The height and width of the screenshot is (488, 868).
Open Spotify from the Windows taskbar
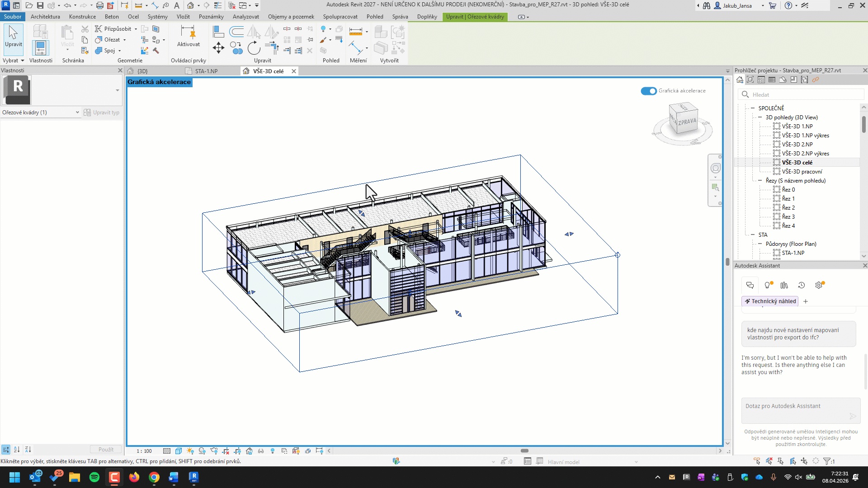(x=94, y=477)
